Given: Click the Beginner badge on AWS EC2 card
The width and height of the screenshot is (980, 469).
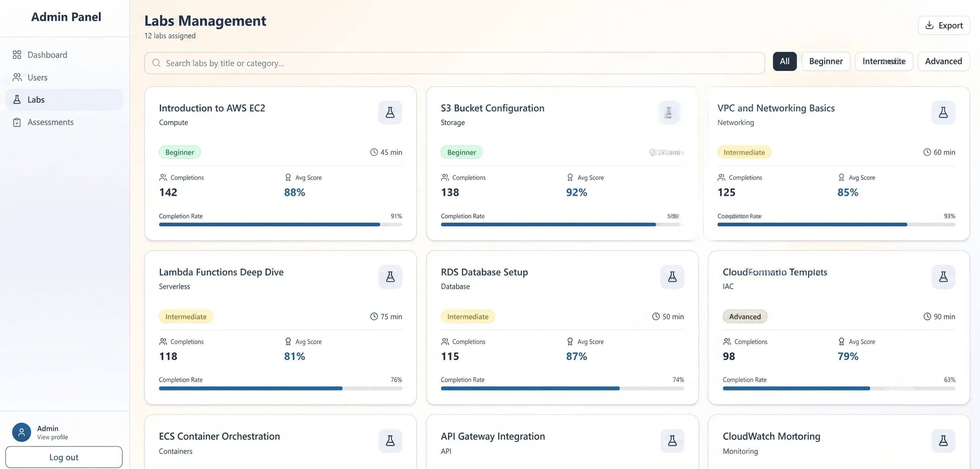Looking at the screenshot, I should click(180, 152).
